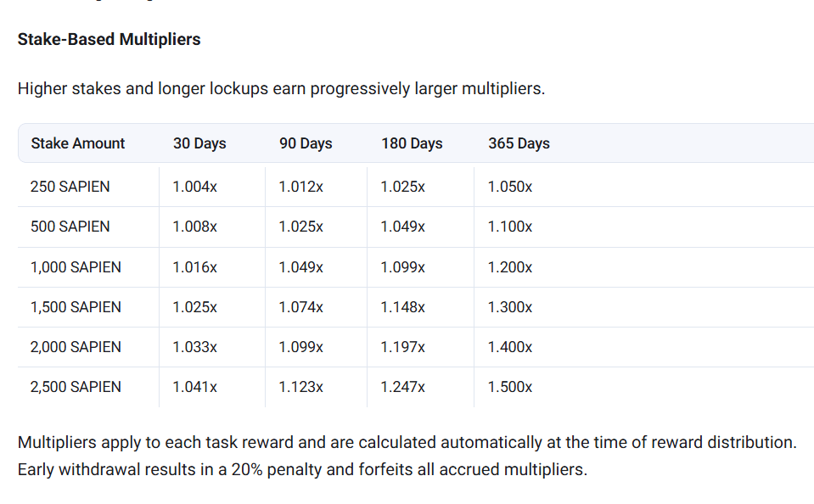Screen dimensions: 814x504
Task: Click the 1.500x multiplier cell
Action: pyautogui.click(x=510, y=387)
